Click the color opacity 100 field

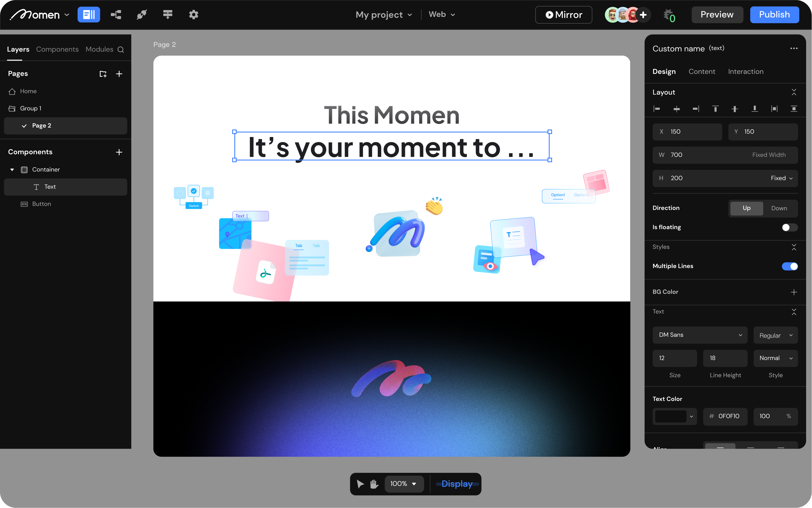click(x=775, y=417)
